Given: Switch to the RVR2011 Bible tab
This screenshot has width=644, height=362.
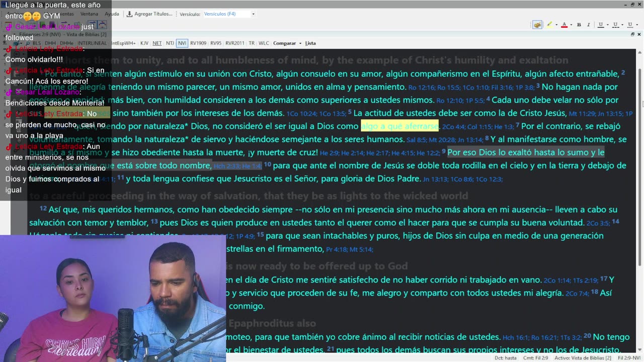Looking at the screenshot, I should 235,43.
